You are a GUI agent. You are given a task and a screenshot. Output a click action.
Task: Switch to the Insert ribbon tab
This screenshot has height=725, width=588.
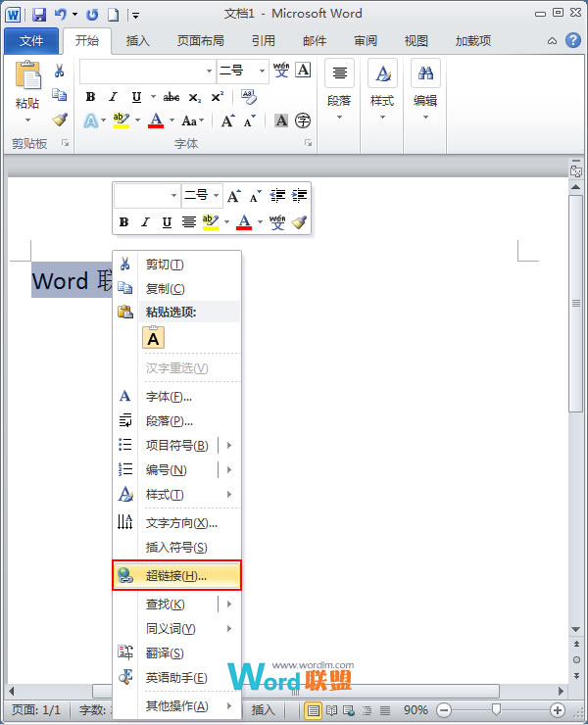[x=138, y=41]
